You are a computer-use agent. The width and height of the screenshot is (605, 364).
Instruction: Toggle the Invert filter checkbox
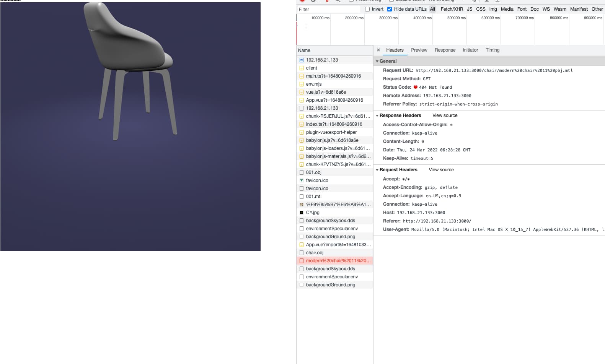click(x=367, y=9)
